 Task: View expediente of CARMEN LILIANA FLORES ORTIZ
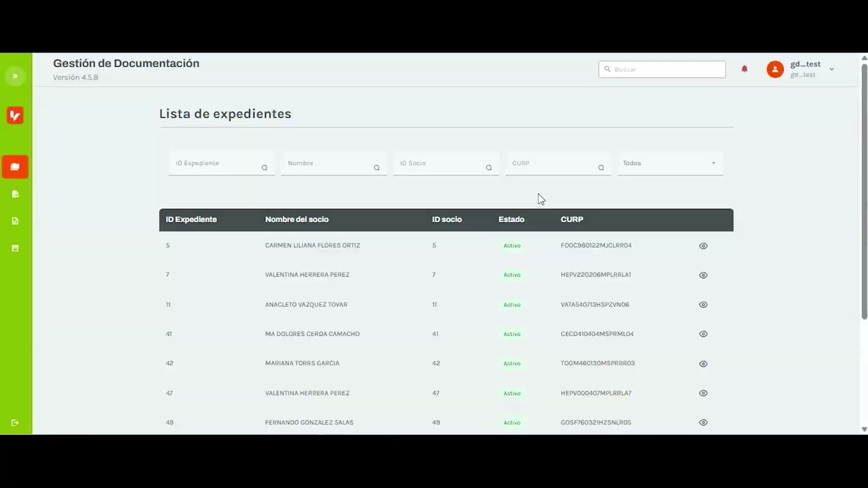coord(704,246)
